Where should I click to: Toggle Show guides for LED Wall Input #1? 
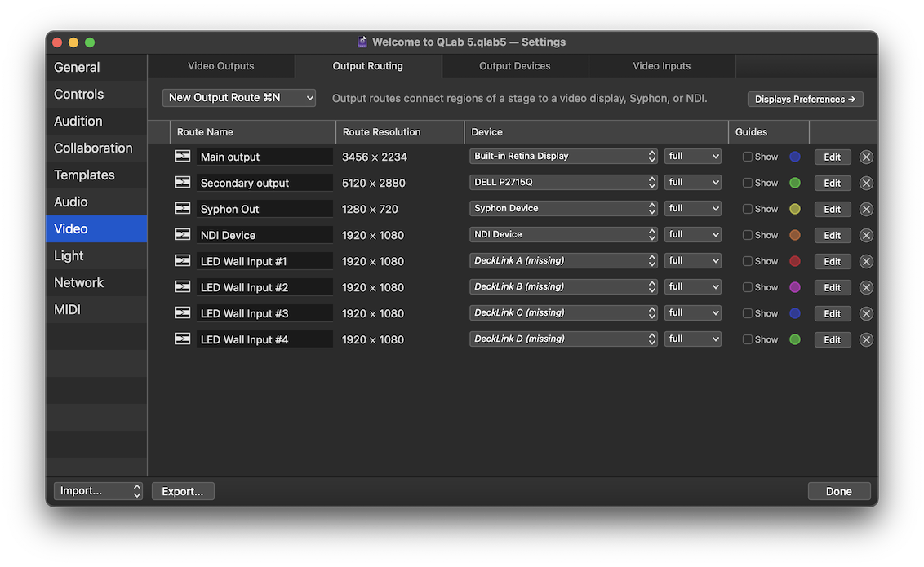[749, 260]
